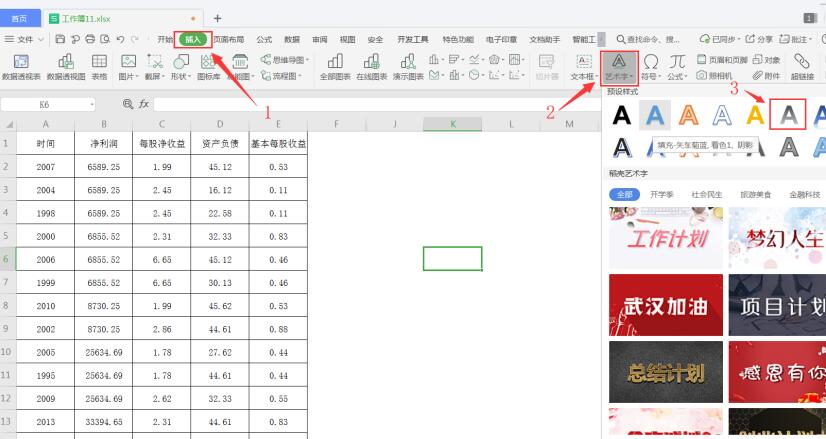Open the WordArt (艺术字) dropdown
This screenshot has width=826, height=439.
click(x=619, y=67)
